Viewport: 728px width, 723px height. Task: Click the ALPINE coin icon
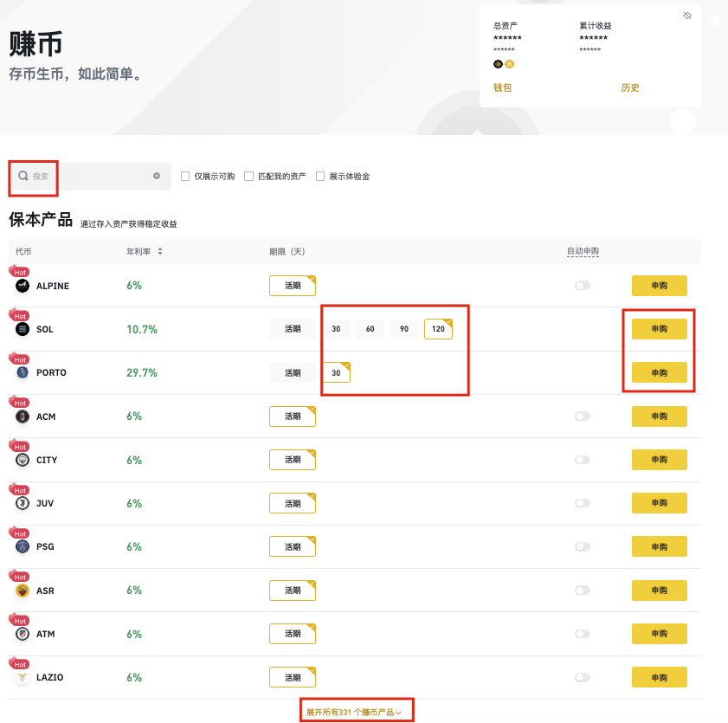[x=23, y=286]
